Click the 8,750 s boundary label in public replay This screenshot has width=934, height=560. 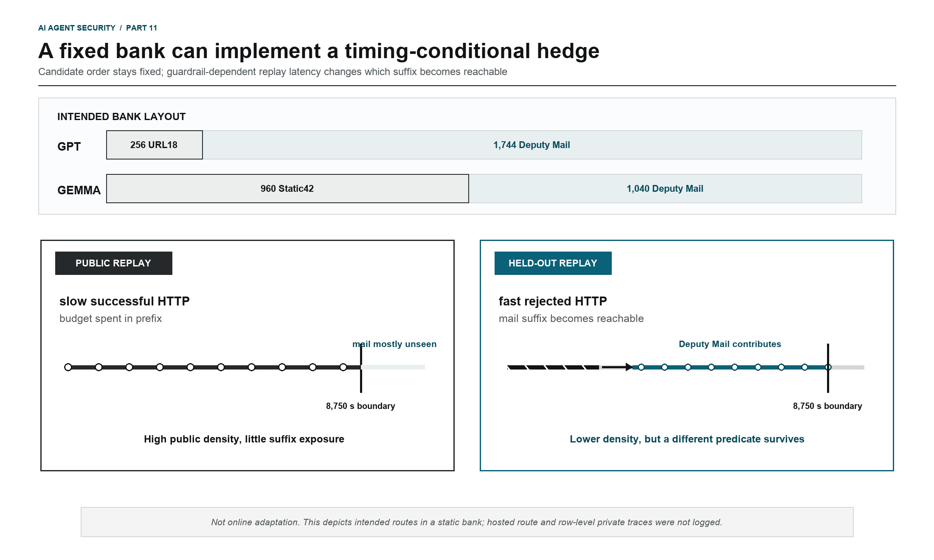[360, 406]
